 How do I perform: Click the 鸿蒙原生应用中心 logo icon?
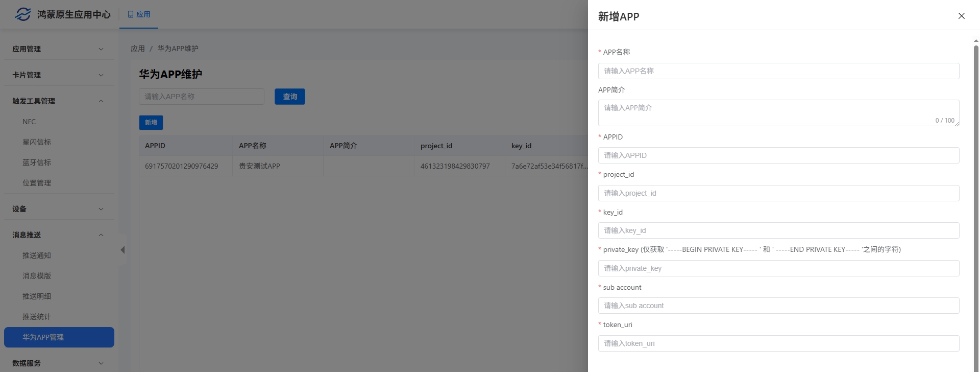click(22, 14)
